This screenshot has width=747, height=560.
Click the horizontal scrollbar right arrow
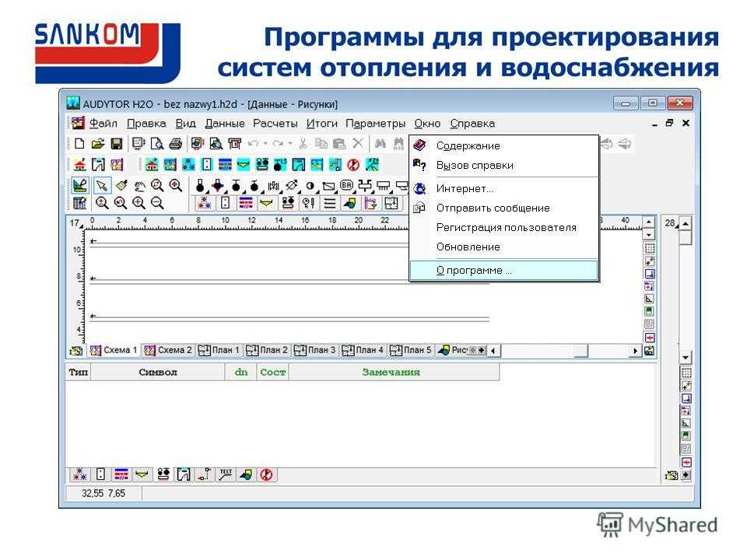tap(635, 351)
